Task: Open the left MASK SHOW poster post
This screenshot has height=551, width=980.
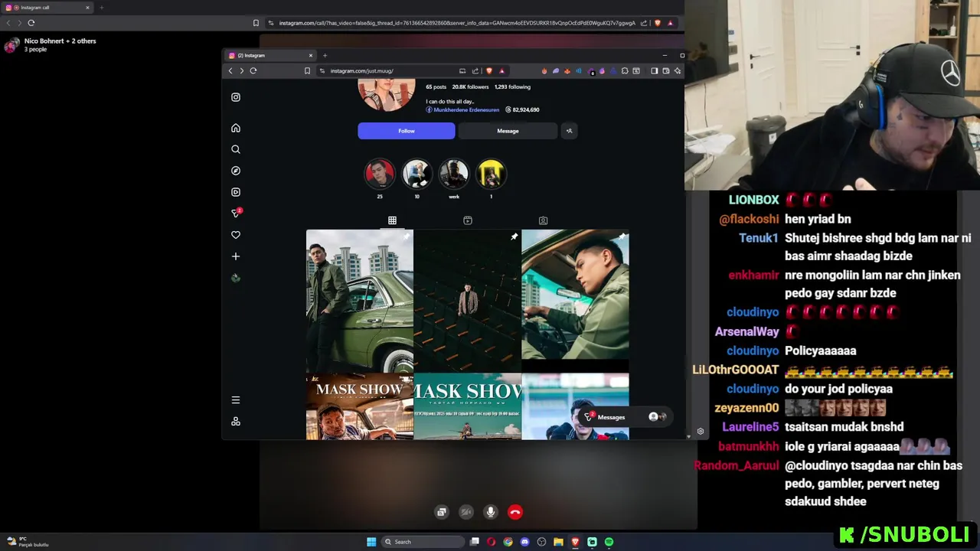Action: (x=359, y=406)
